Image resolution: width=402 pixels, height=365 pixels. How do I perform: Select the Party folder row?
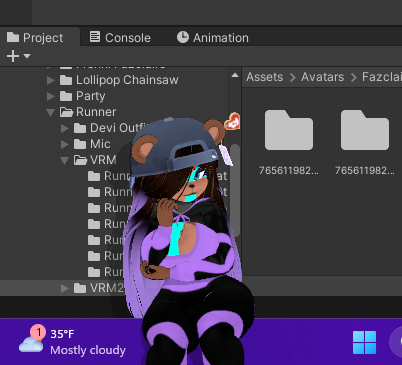pos(115,96)
